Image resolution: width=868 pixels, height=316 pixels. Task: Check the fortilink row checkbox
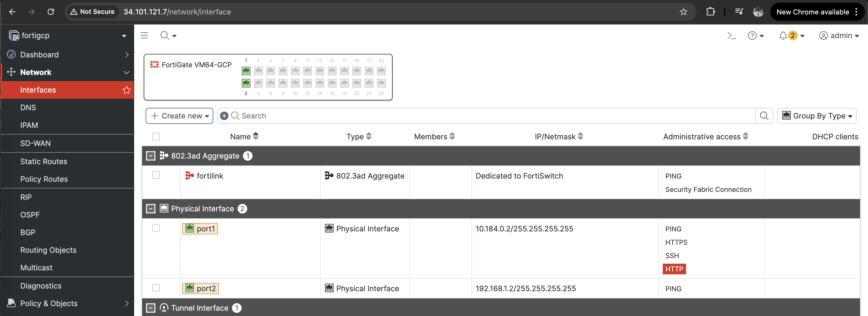156,175
